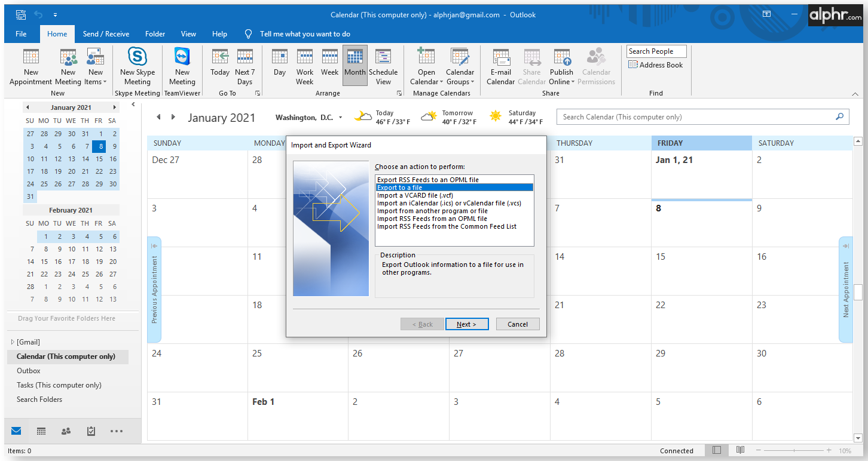The width and height of the screenshot is (868, 461).
Task: Click the Search People field
Action: (656, 51)
